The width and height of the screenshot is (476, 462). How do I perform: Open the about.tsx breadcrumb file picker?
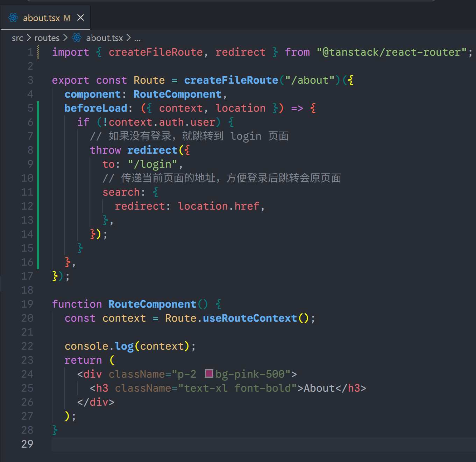click(104, 38)
